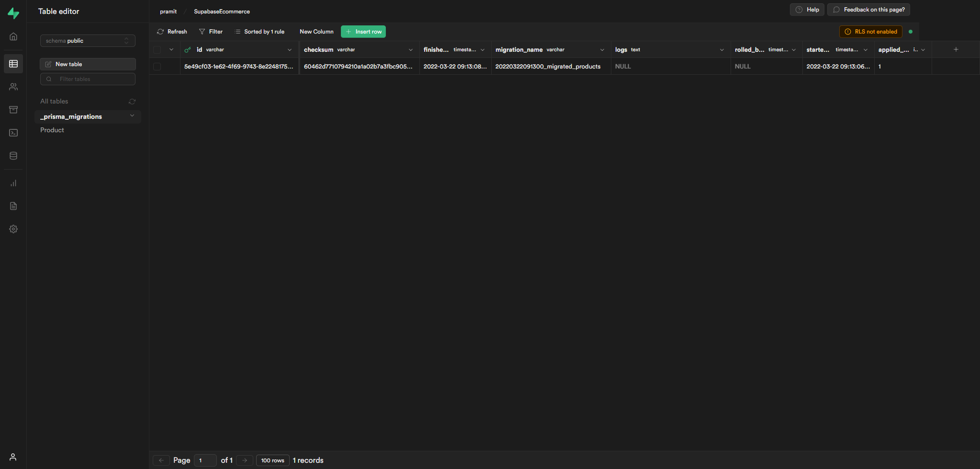Focus the Filter tables search field
This screenshot has width=980, height=469.
(x=88, y=79)
